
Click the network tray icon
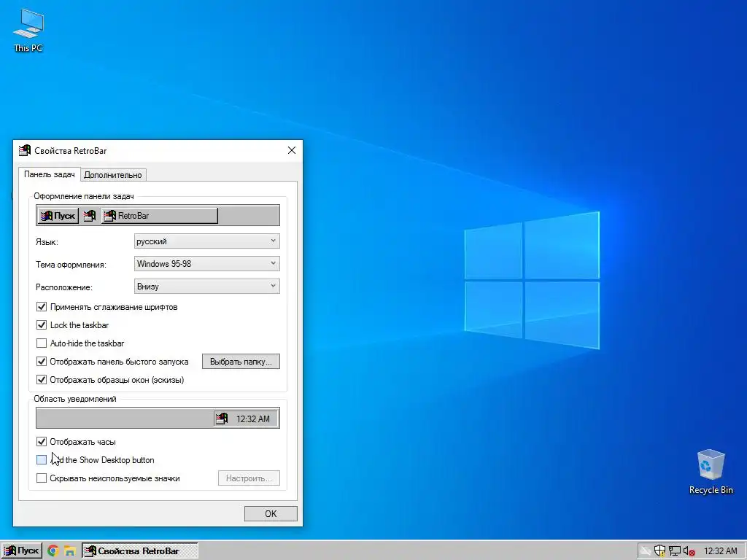point(674,551)
